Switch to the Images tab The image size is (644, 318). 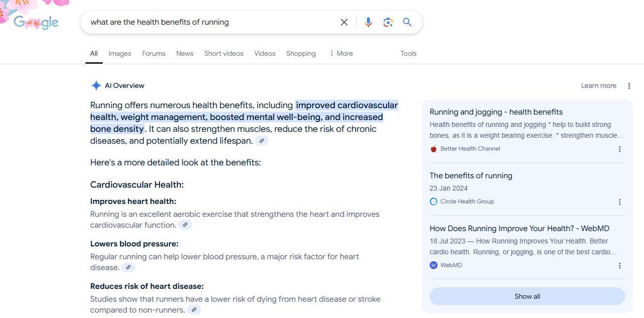pos(120,54)
